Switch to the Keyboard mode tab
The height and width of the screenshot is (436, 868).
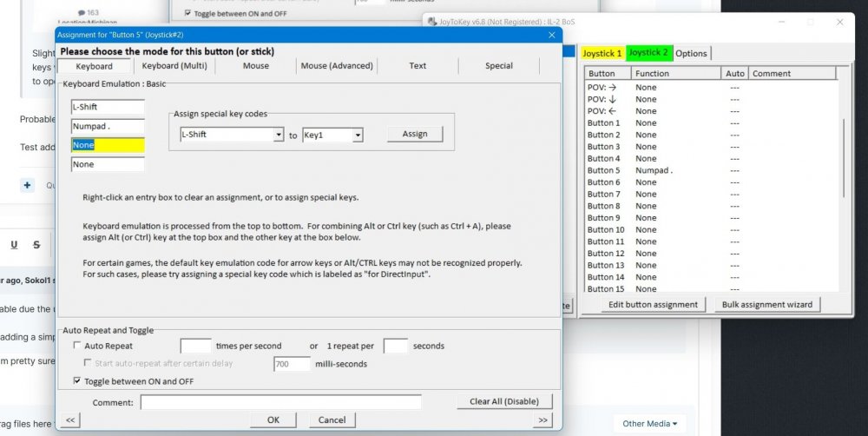tap(94, 66)
